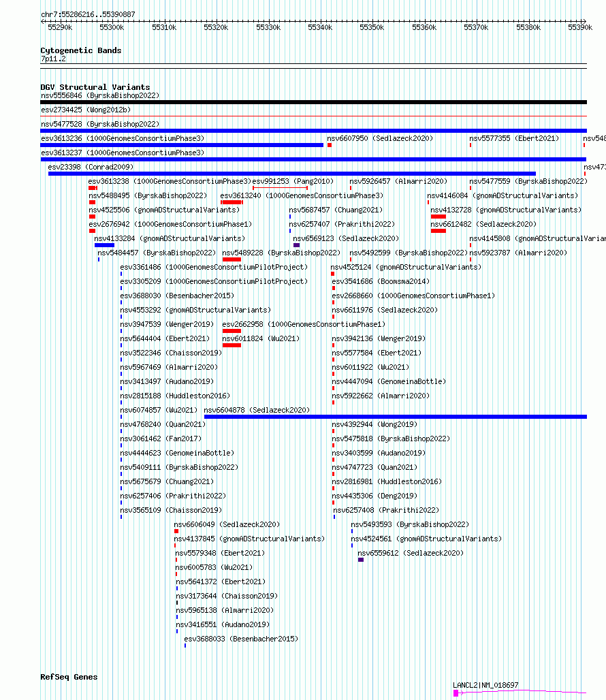Open nsv4525124 (gnomADStructuralVariants) label
Image resolution: width=606 pixels, height=700 pixels.
pyautogui.click(x=406, y=267)
